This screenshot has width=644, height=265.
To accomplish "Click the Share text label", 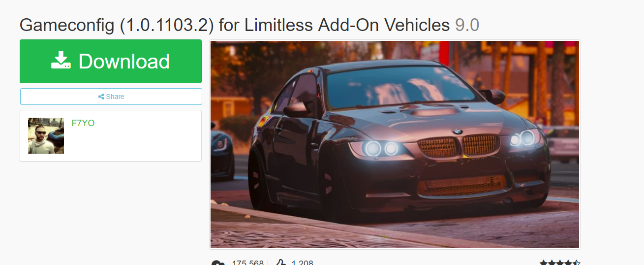I will [115, 97].
